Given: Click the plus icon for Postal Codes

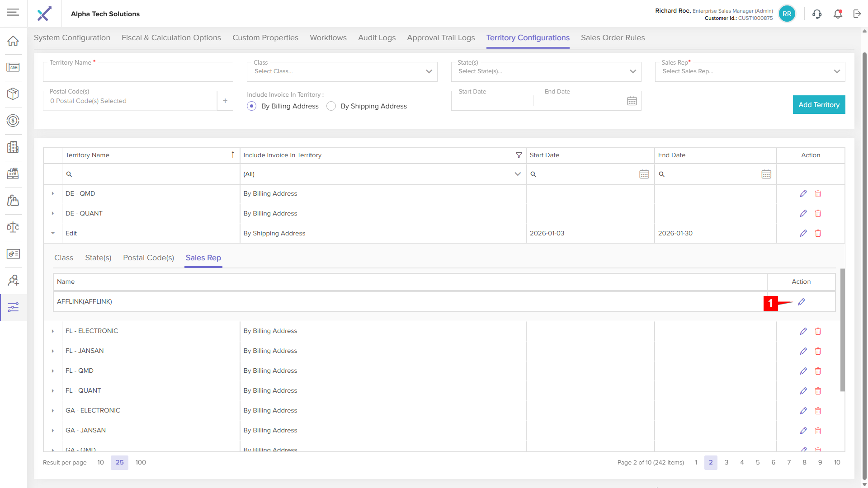Looking at the screenshot, I should pyautogui.click(x=225, y=101).
